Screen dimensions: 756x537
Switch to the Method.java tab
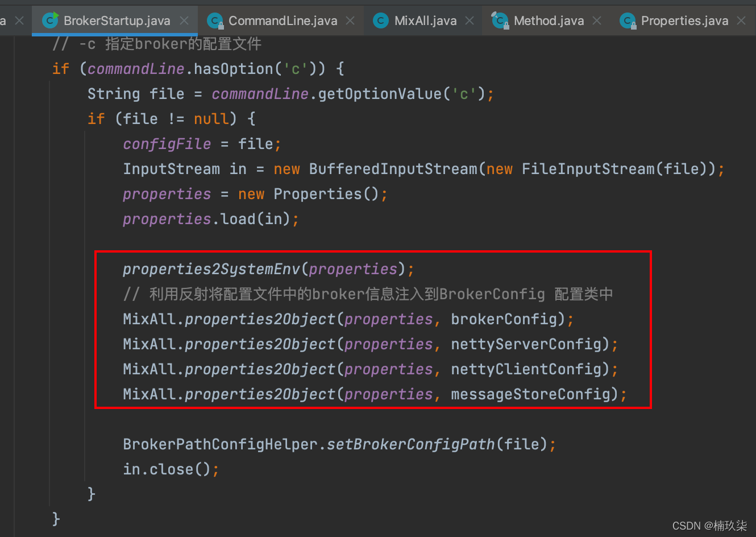click(549, 21)
